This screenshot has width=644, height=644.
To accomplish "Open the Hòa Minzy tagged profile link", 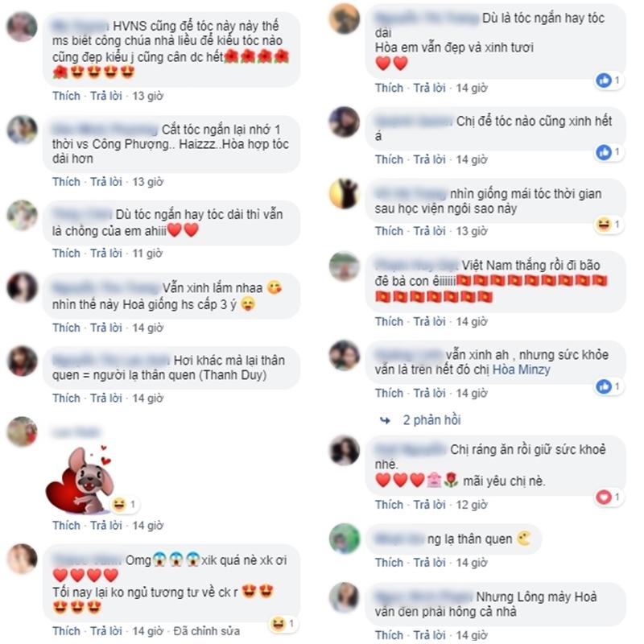I will [521, 369].
